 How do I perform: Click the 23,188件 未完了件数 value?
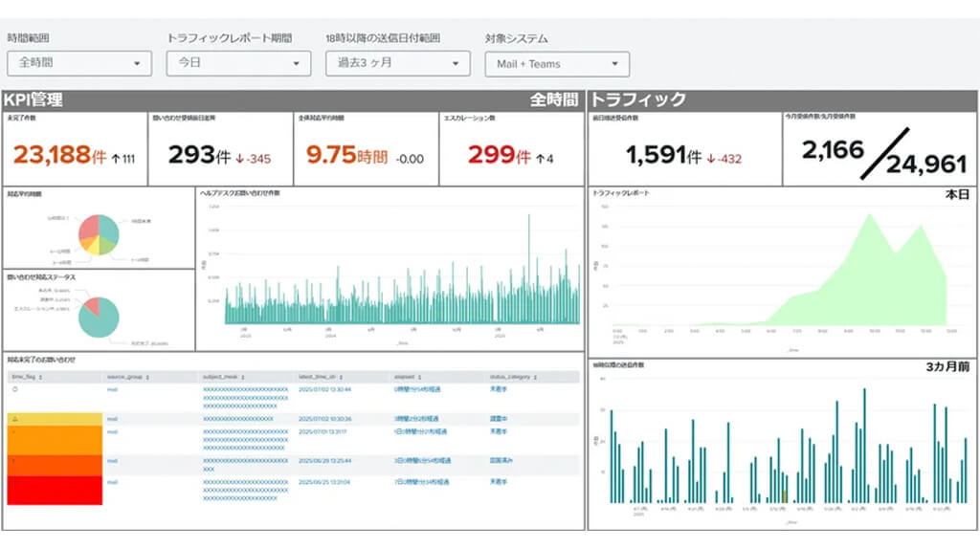click(x=60, y=155)
